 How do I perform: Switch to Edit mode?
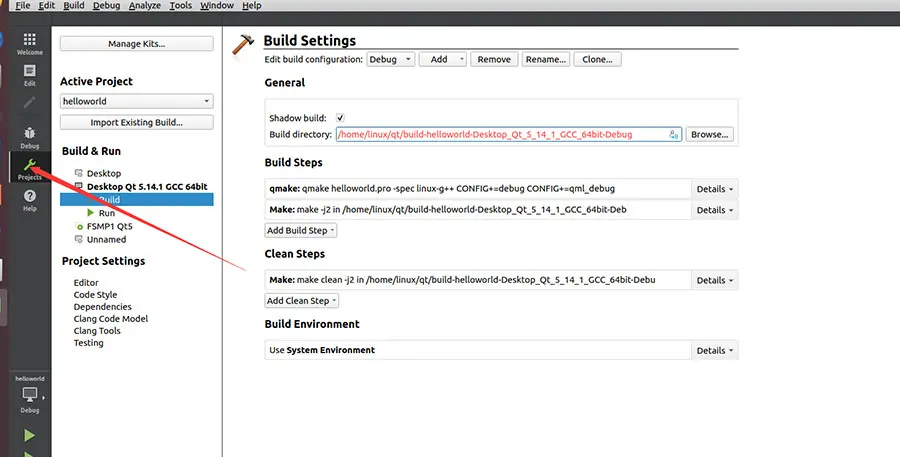[29, 75]
